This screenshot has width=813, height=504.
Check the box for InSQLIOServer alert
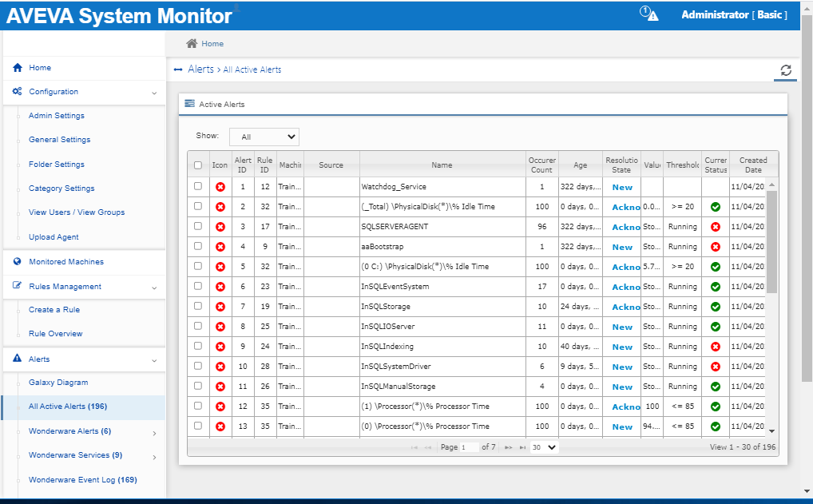point(198,326)
